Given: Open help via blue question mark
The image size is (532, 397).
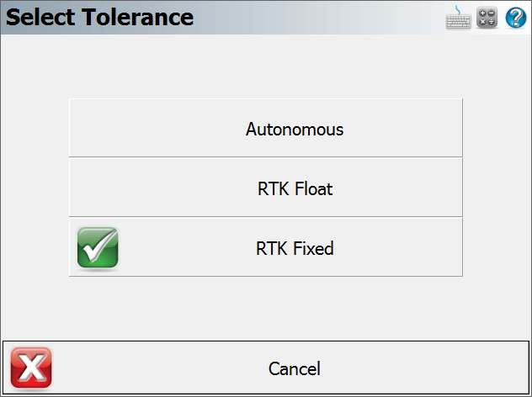Looking at the screenshot, I should point(516,18).
